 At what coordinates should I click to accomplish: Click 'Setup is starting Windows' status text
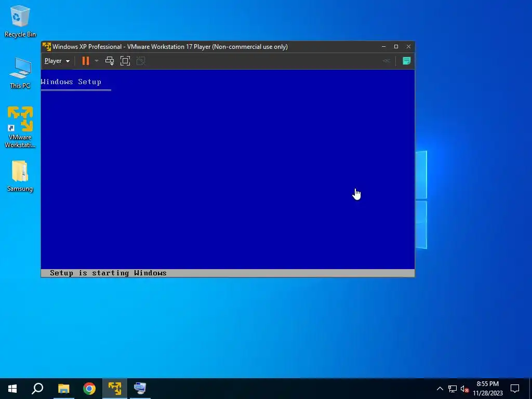[108, 273]
